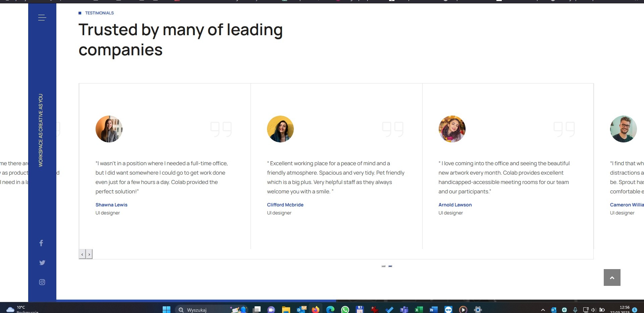
Task: Switch to Firefox in the taskbar
Action: [316, 310]
